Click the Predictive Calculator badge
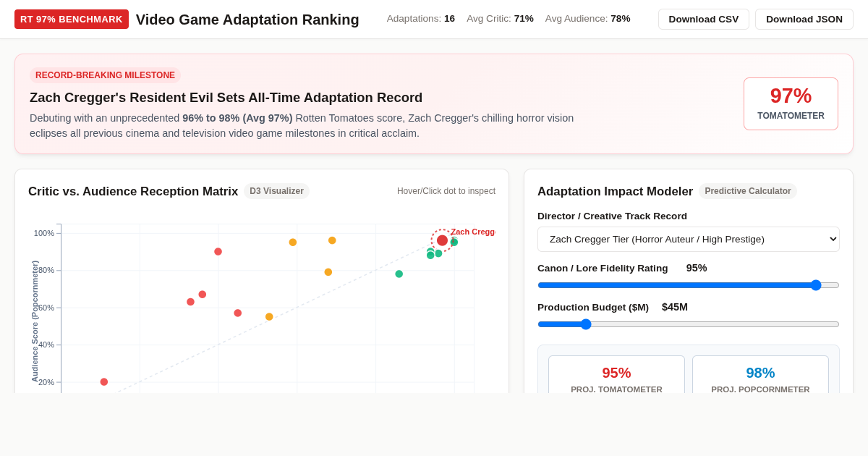 click(x=748, y=191)
